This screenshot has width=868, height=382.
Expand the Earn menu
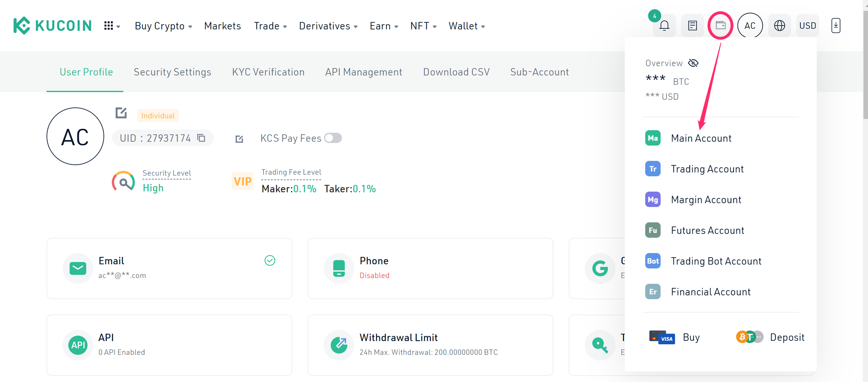click(384, 26)
